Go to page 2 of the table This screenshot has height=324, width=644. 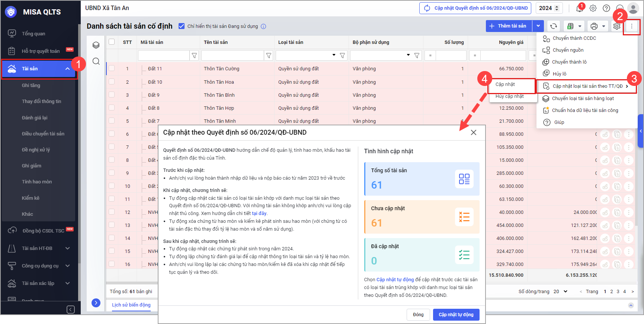[x=611, y=292]
